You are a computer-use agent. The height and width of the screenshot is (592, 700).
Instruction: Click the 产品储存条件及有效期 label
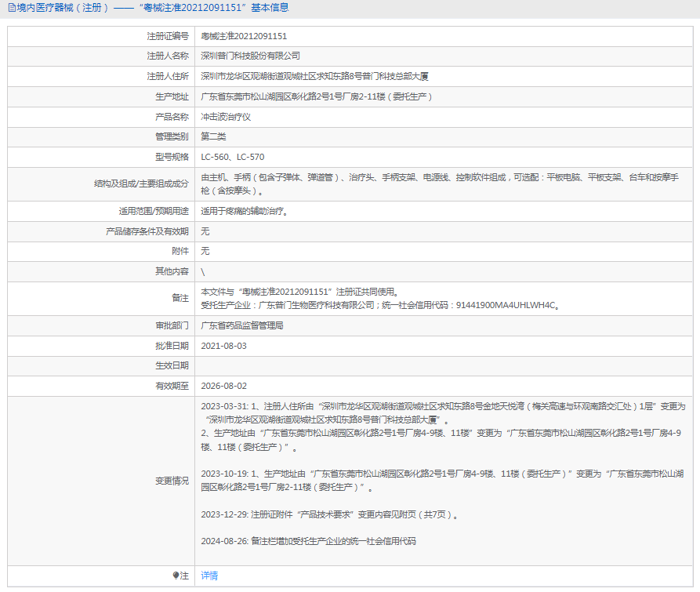[x=147, y=231]
